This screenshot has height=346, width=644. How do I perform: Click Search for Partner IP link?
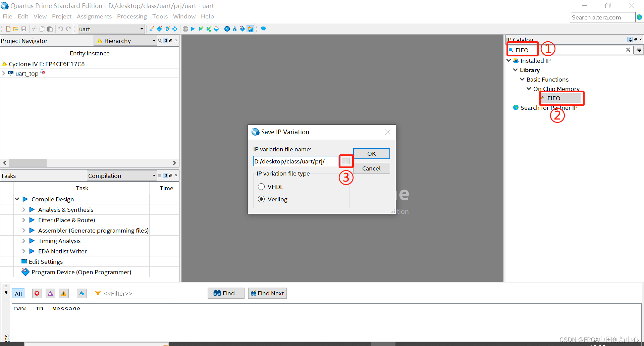point(549,107)
